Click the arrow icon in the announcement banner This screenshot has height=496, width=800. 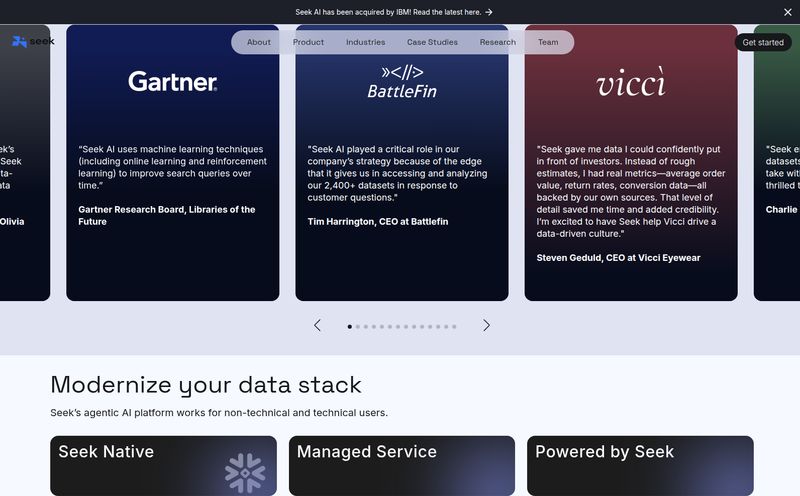point(488,12)
